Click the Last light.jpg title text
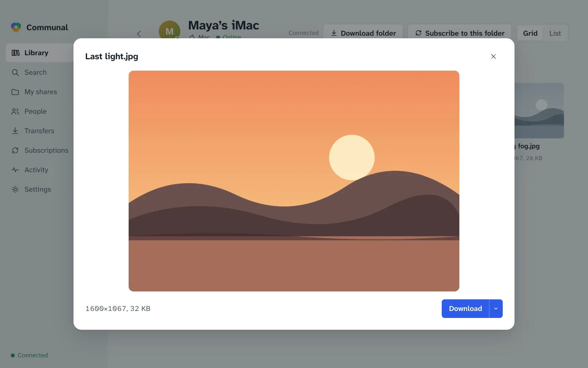Viewport: 588px width, 368px height. [112, 56]
